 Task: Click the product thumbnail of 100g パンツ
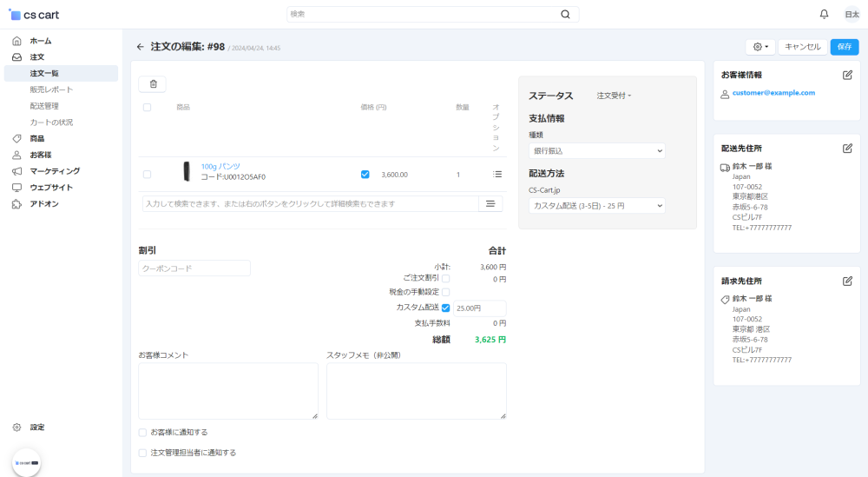187,171
